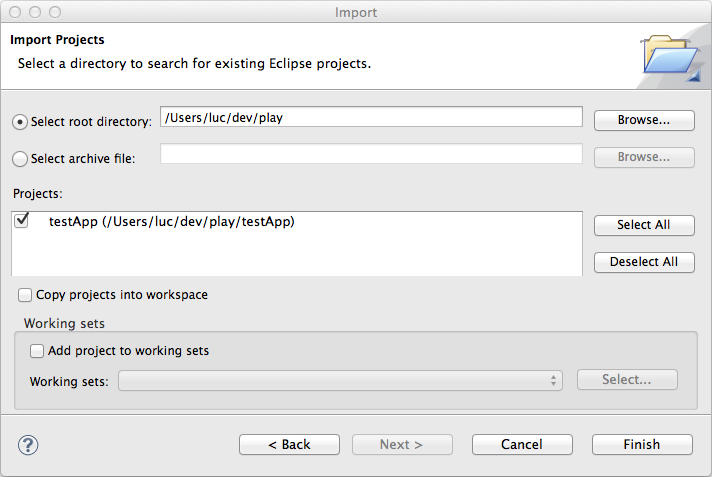Click the root directory path field
Image resolution: width=712 pixels, height=477 pixels.
click(x=371, y=116)
